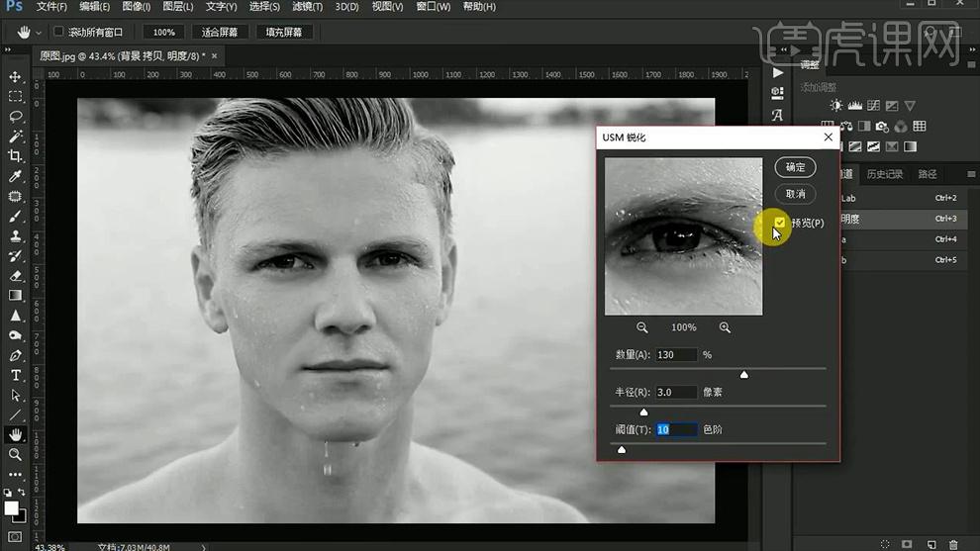The width and height of the screenshot is (980, 551).
Task: Click the 半径(R) radius input field
Action: [675, 393]
